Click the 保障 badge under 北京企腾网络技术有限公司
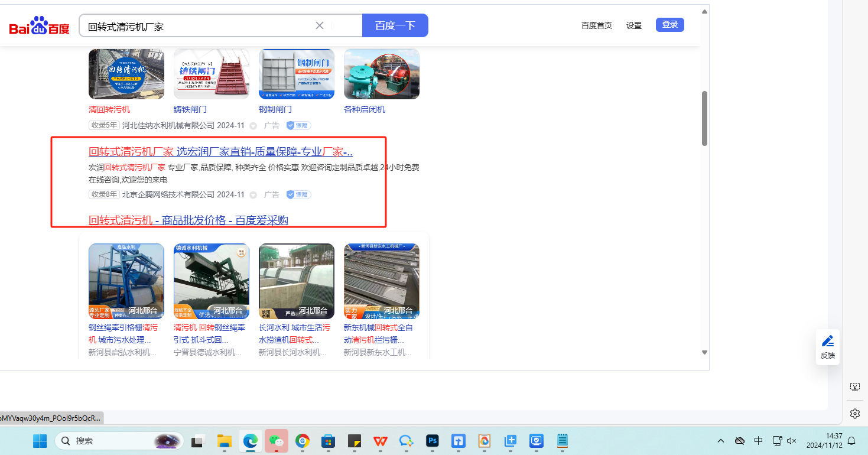Image resolution: width=868 pixels, height=455 pixels. 298,194
